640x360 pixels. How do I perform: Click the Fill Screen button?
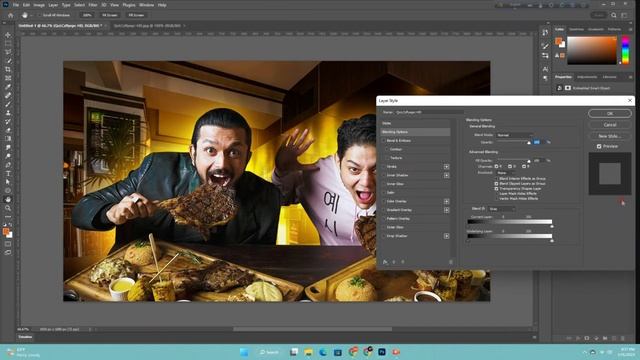(136, 15)
